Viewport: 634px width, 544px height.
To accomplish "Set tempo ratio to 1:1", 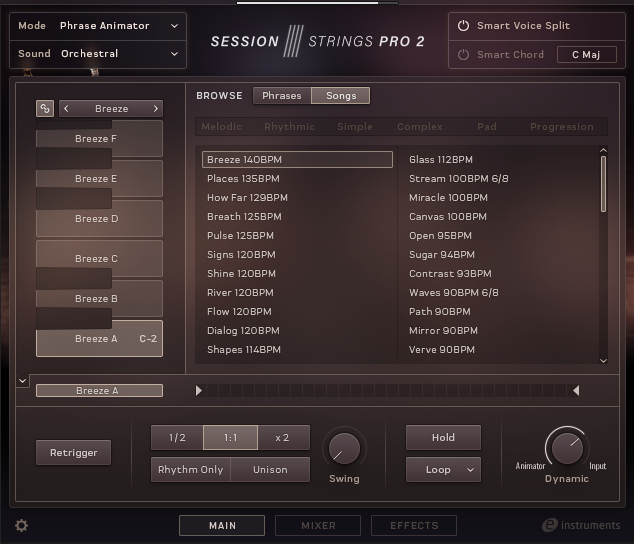I will click(x=230, y=437).
